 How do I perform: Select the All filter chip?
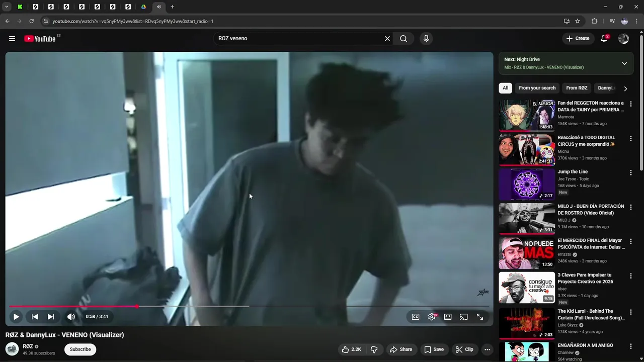(x=505, y=88)
